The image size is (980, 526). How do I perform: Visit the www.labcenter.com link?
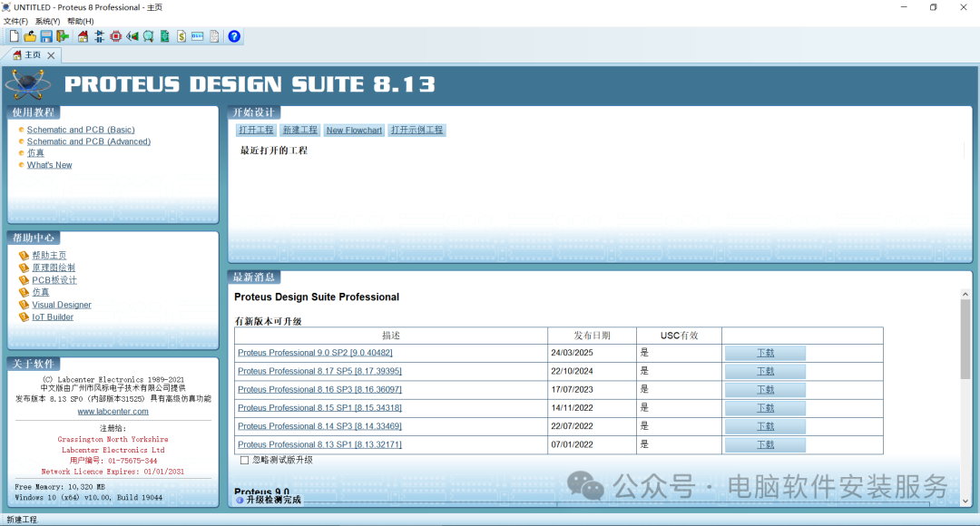[113, 412]
